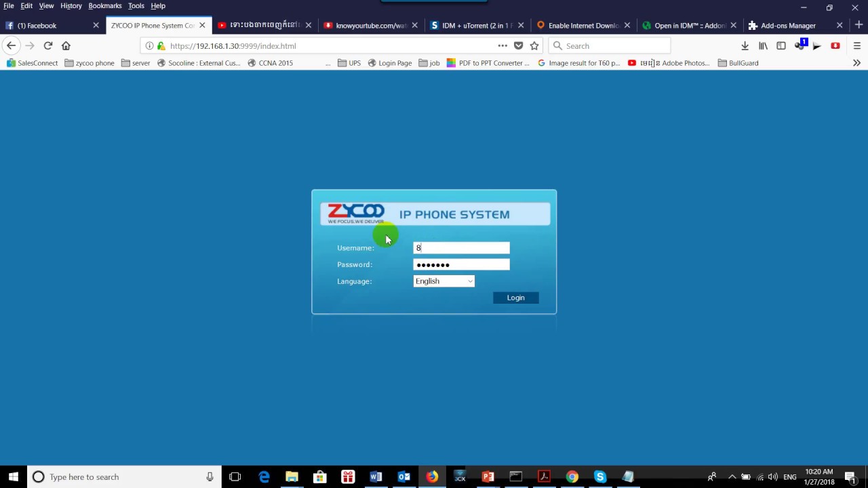Click the red video downloader extension icon
Viewport: 868px width, 488px height.
[835, 45]
